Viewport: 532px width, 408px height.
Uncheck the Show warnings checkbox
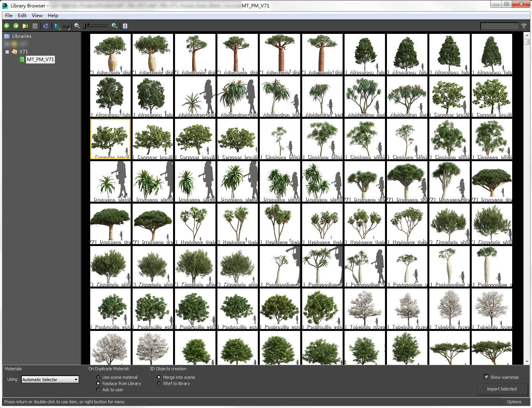click(486, 377)
